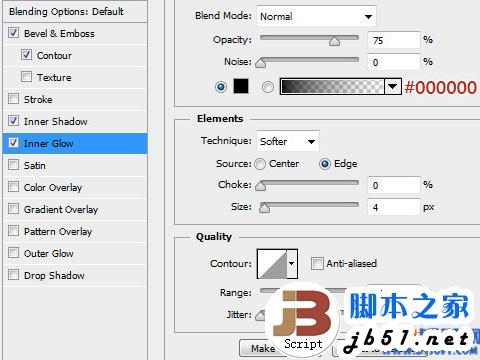This screenshot has height=360, width=480.
Task: Check the Stroke effect checkbox
Action: click(13, 99)
